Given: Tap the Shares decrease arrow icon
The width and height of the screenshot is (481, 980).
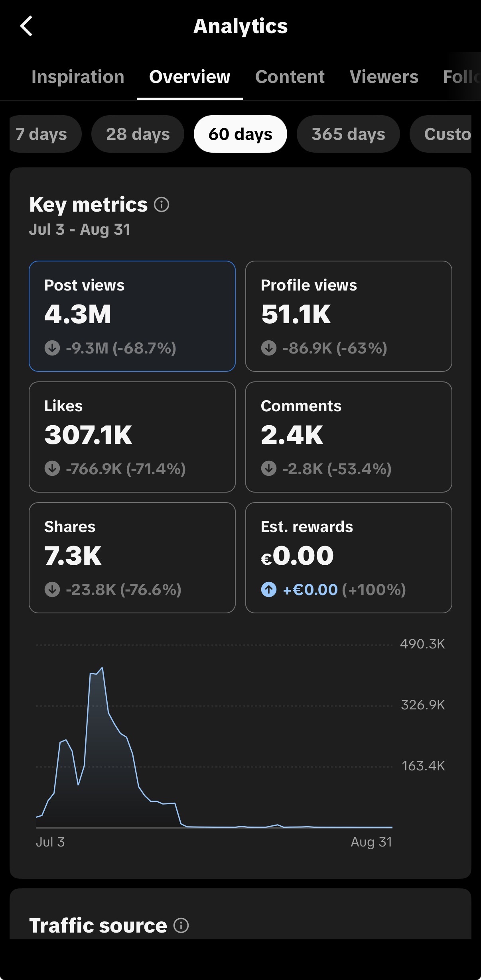Looking at the screenshot, I should tap(52, 589).
